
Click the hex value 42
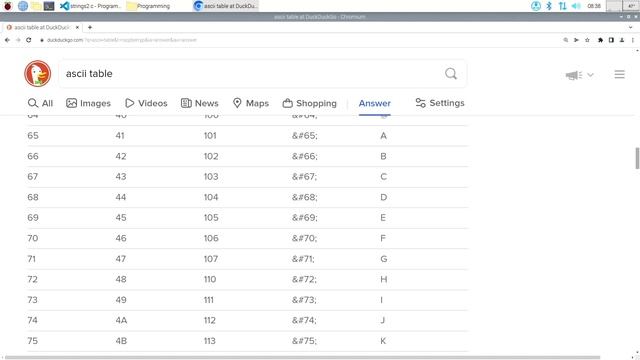click(x=121, y=156)
